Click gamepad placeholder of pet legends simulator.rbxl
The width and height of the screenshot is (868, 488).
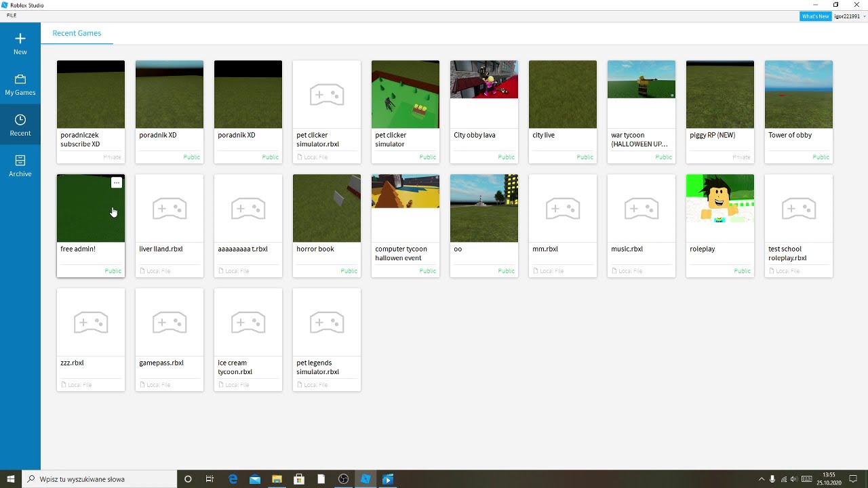coord(327,323)
